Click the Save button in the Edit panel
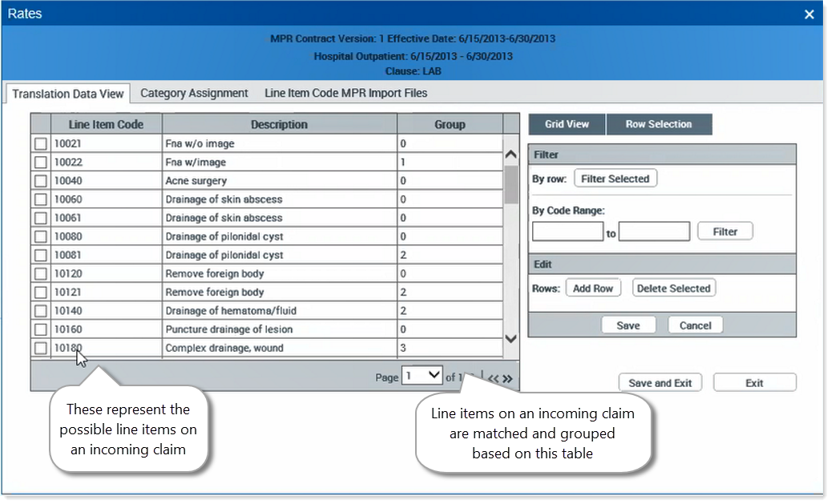Screen dimensions: 831x504 [x=628, y=325]
